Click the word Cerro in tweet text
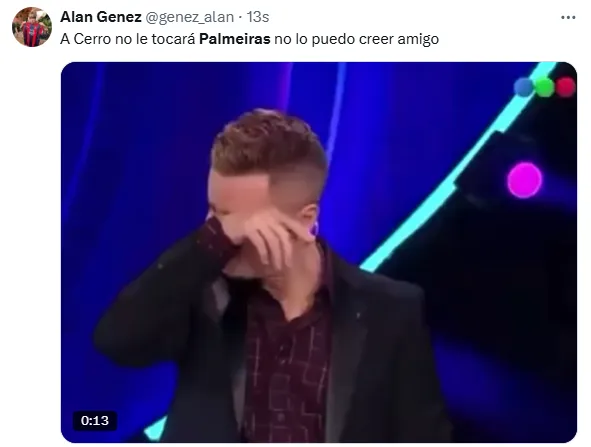Image resolution: width=591 pixels, height=447 pixels. pyautogui.click(x=92, y=39)
